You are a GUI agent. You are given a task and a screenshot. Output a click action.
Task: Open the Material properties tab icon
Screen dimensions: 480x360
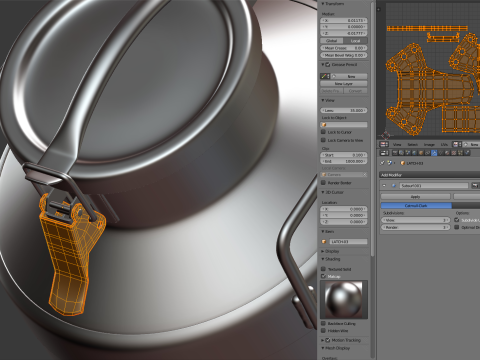(447, 153)
